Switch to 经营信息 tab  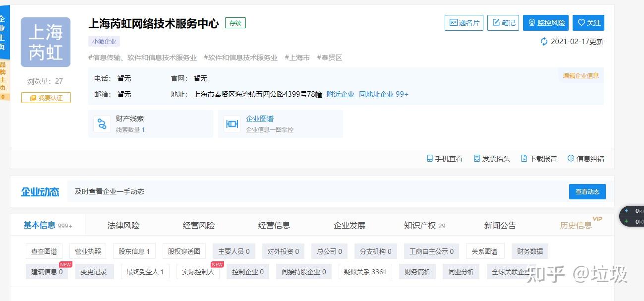click(x=274, y=225)
